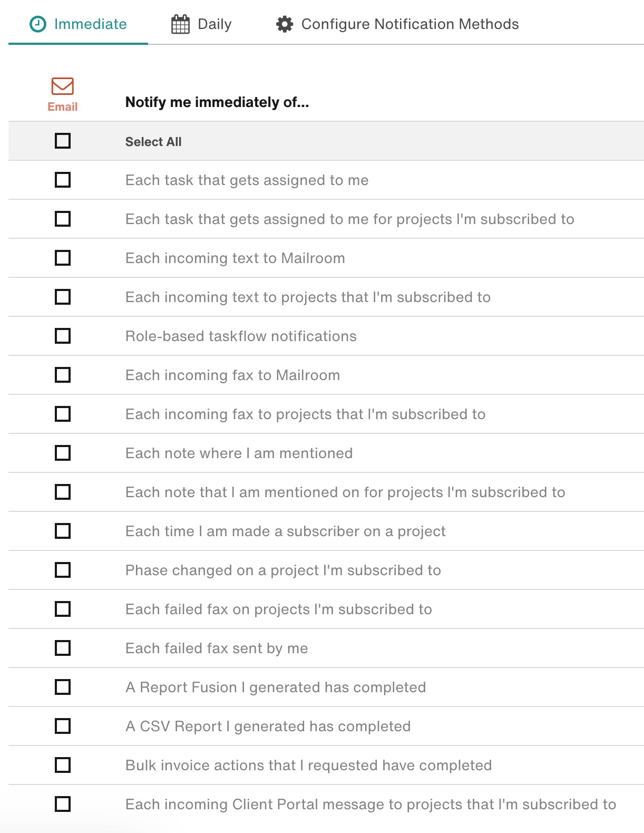Check Bulk invoice actions completed box
The width and height of the screenshot is (644, 833).
pos(63,765)
